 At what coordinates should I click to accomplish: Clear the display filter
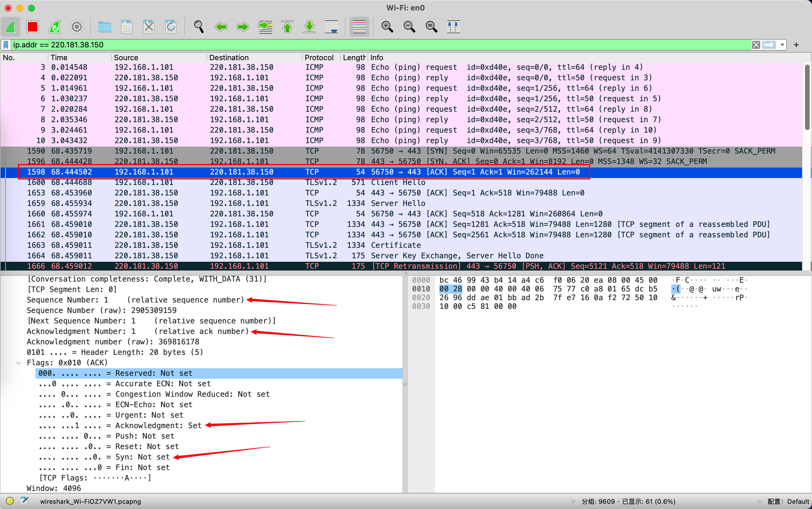[756, 45]
